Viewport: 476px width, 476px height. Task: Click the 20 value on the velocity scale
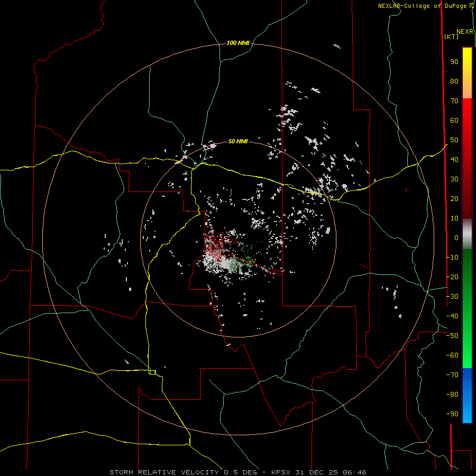point(454,199)
